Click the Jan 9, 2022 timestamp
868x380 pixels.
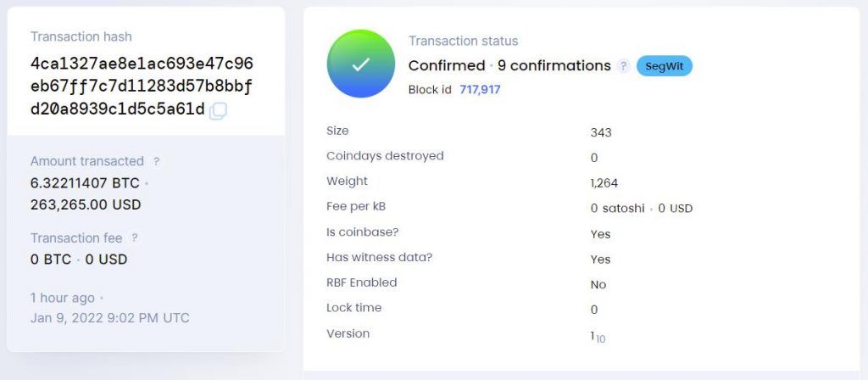[110, 318]
